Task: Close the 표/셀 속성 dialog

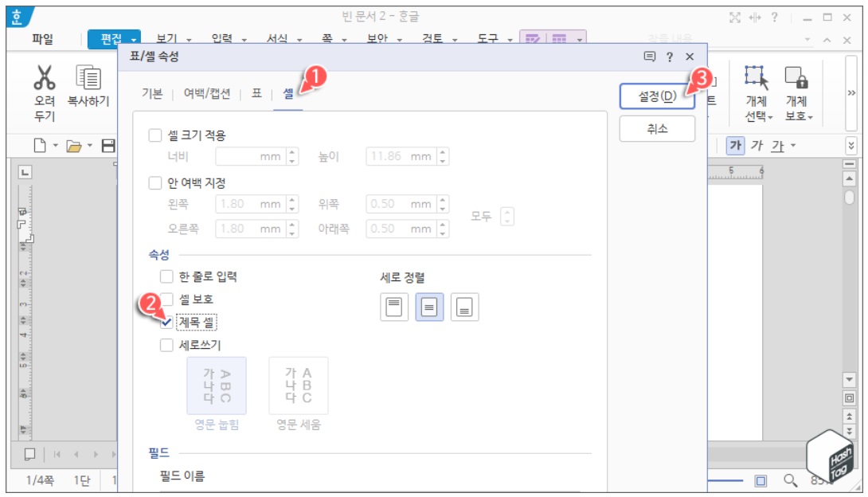Action: (x=690, y=57)
